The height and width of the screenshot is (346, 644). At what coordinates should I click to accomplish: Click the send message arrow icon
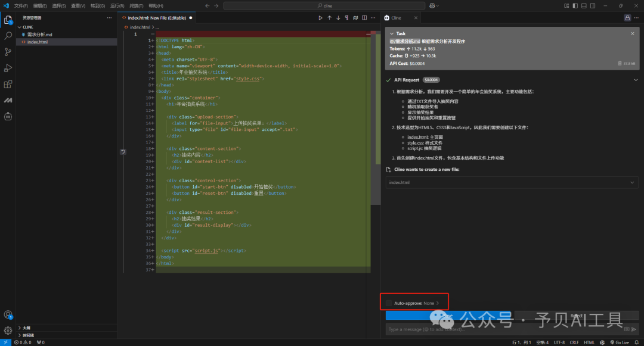[634, 329]
